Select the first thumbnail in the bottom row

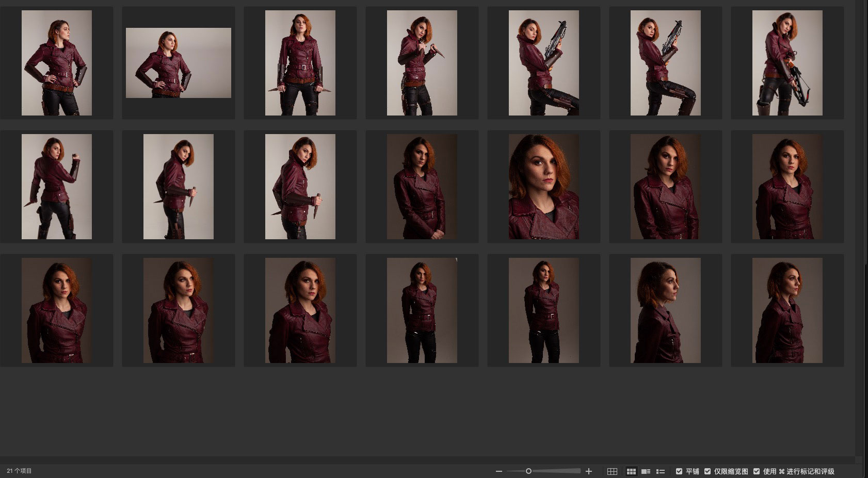(57, 310)
